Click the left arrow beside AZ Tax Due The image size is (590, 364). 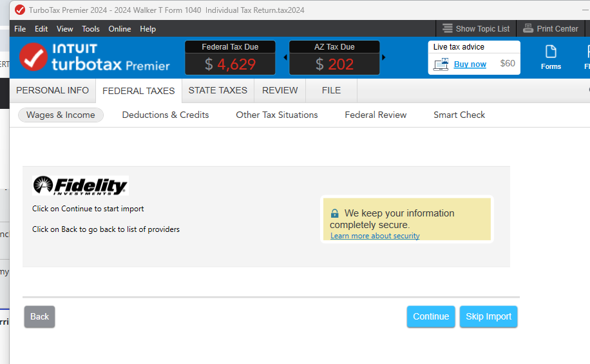pyautogui.click(x=285, y=57)
